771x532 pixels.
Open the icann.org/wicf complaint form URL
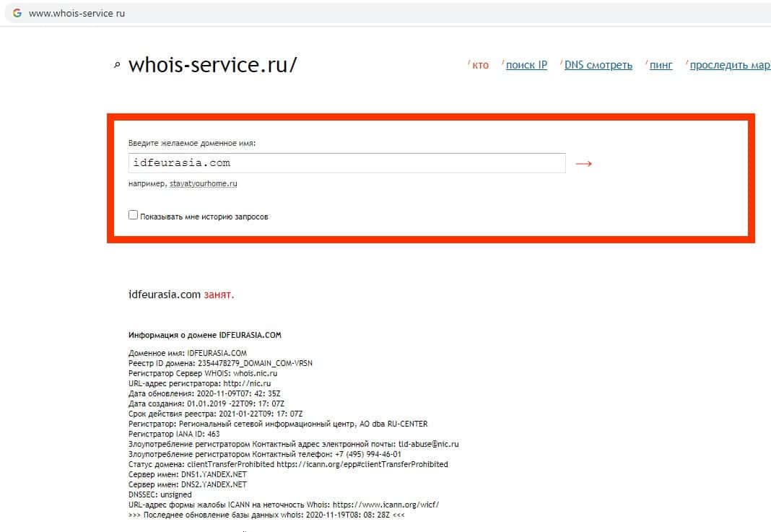[385, 505]
